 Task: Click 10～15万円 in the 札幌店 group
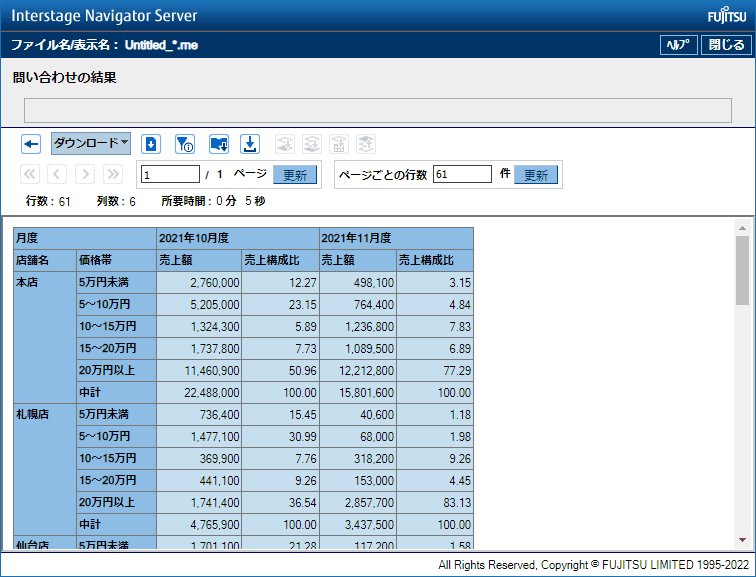[x=116, y=458]
